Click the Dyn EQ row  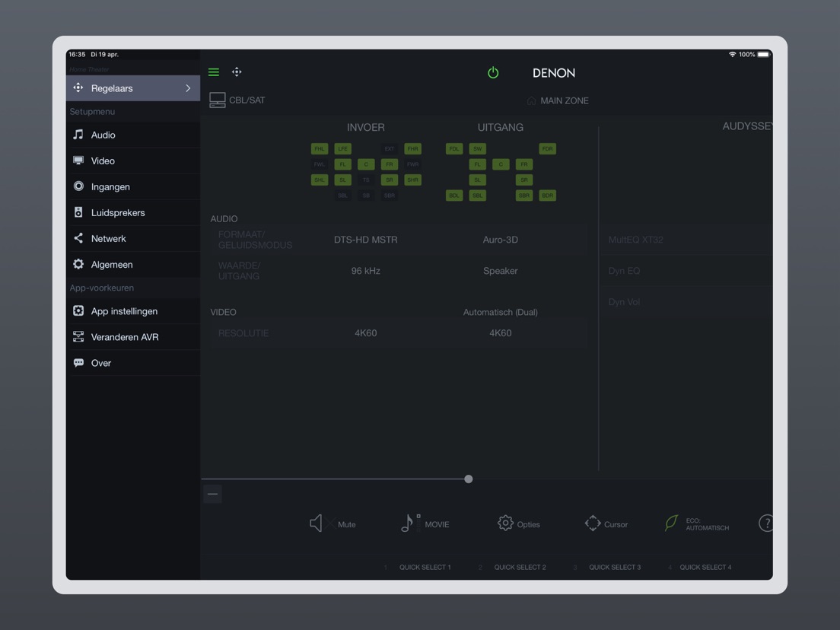point(688,271)
